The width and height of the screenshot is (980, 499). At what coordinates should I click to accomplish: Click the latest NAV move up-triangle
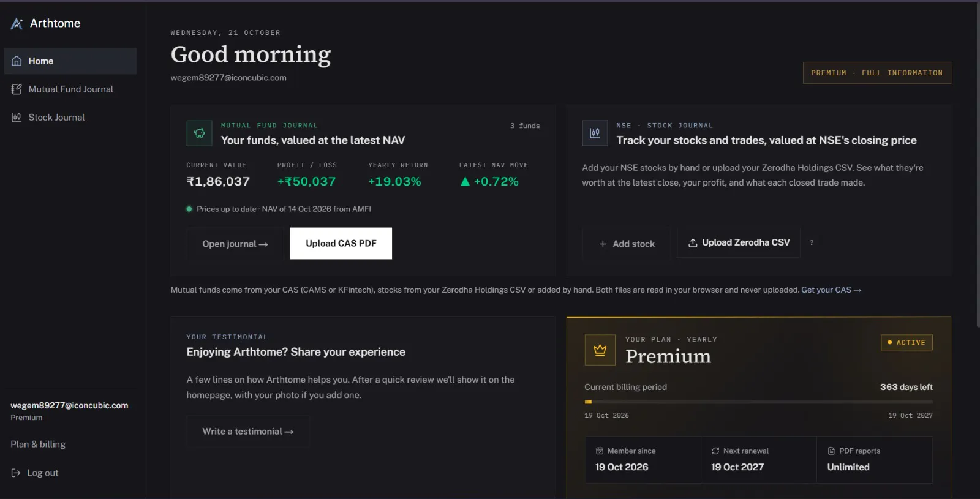tap(465, 181)
